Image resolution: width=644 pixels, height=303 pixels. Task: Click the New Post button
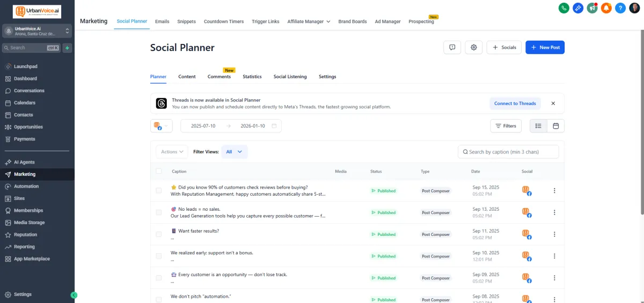point(545,47)
